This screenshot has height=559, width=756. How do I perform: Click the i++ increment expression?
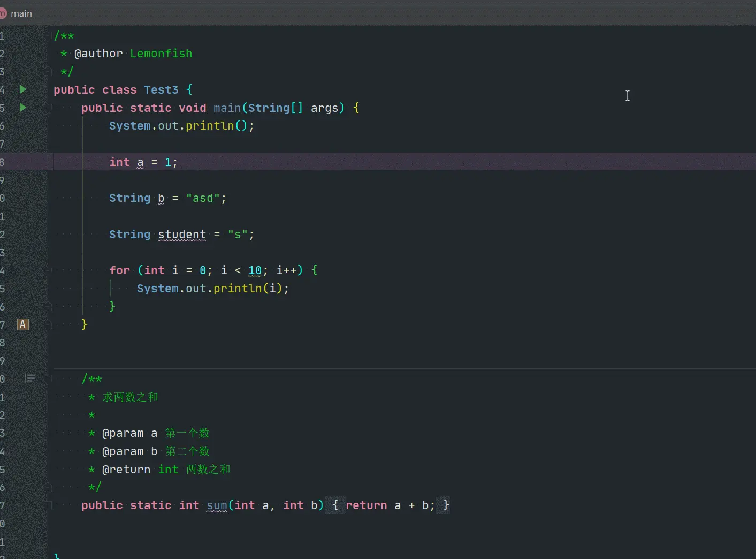click(287, 270)
